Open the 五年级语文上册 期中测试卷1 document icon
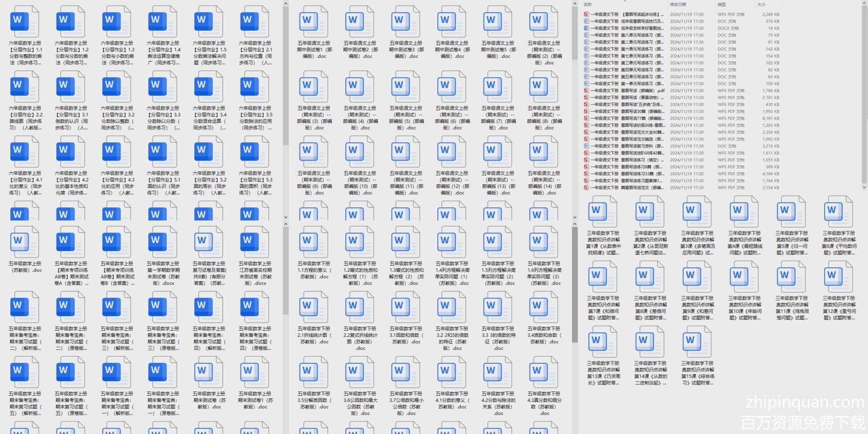 coord(315,21)
